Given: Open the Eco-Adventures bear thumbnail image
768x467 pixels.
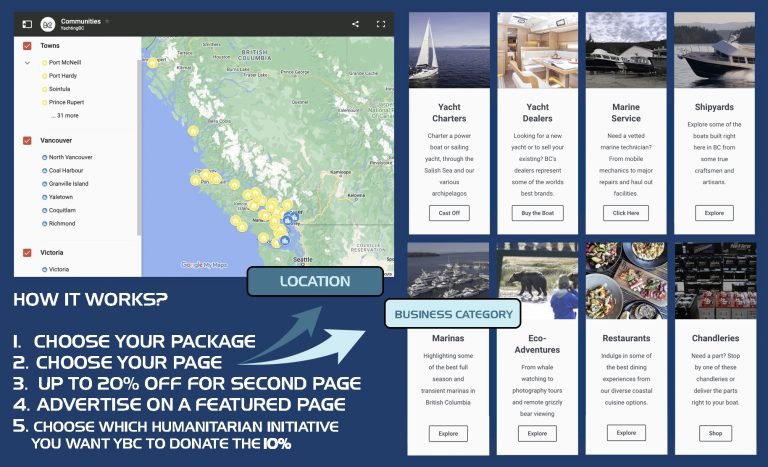Looking at the screenshot, I should tap(537, 280).
